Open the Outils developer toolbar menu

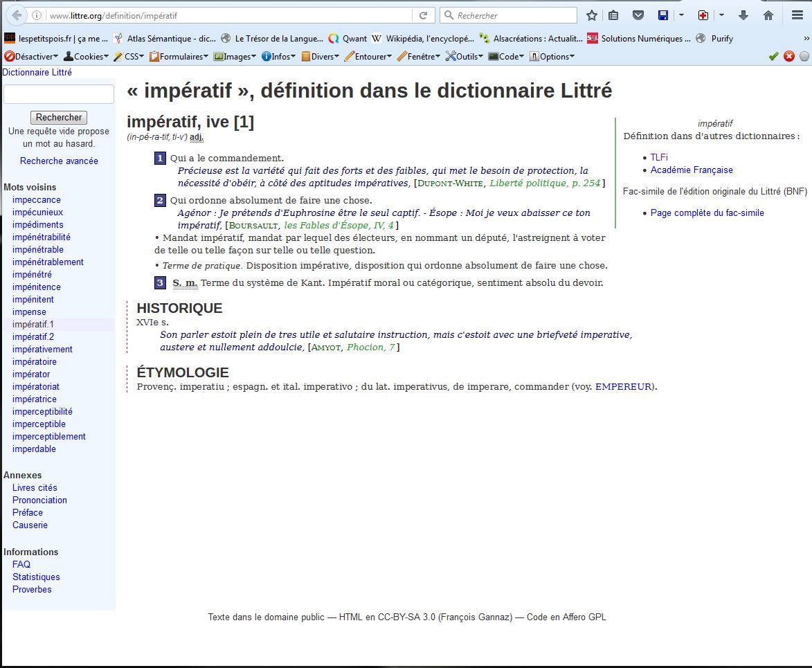pyautogui.click(x=465, y=57)
